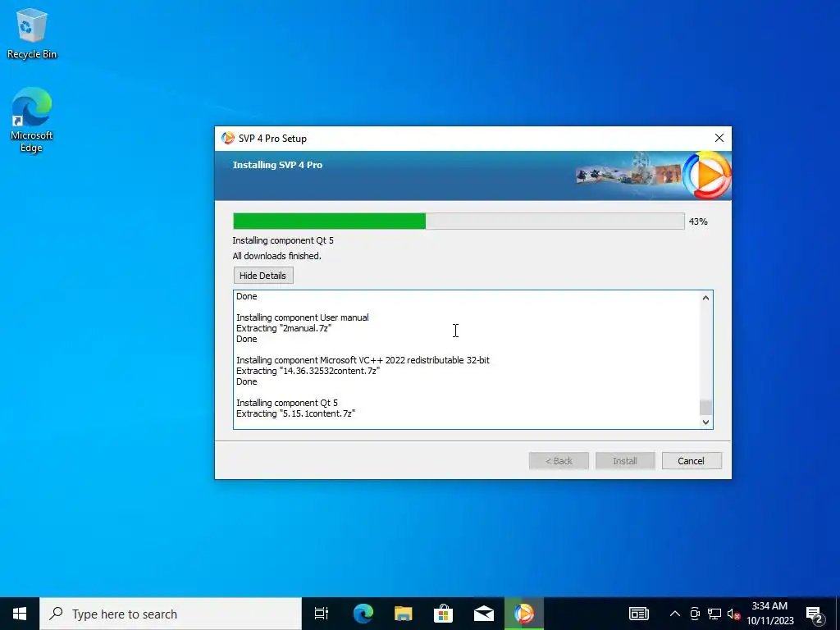Click the 'Extracting "2manual.7z"' log line
Image resolution: width=840 pixels, height=630 pixels.
click(x=284, y=328)
